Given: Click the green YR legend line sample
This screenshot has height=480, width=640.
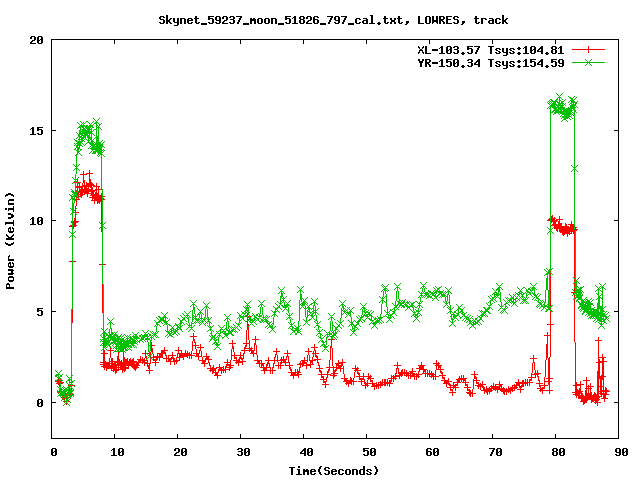Looking at the screenshot, I should coord(588,62).
